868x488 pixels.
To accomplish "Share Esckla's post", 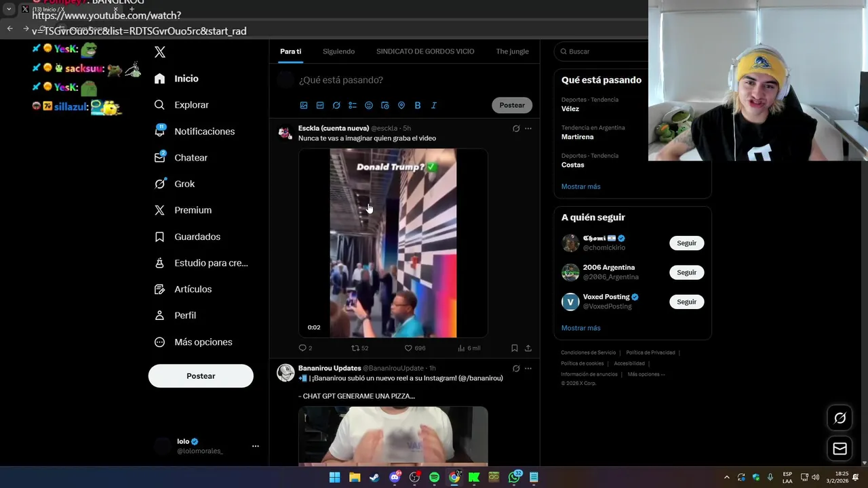I will 528,348.
